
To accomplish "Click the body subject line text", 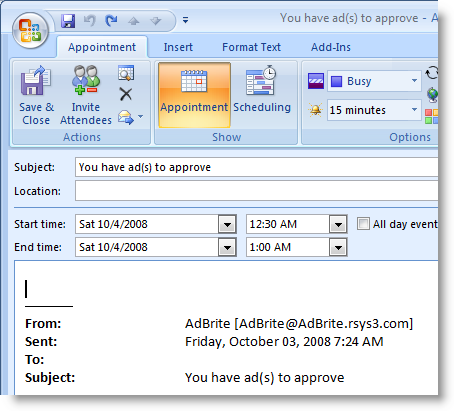I will 265,378.
